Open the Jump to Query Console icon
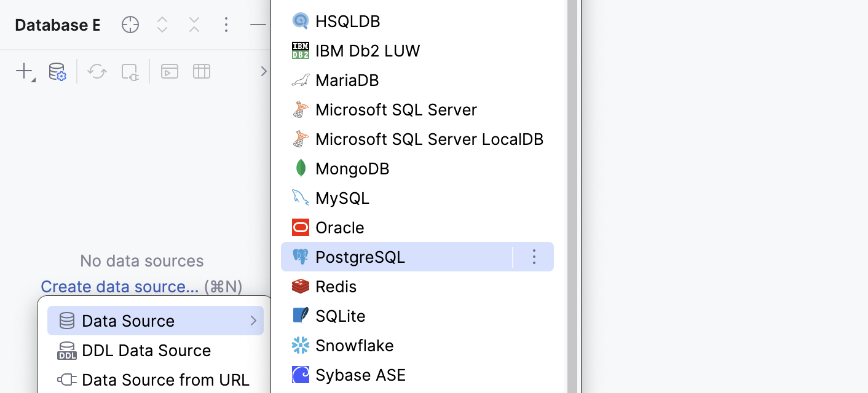The width and height of the screenshot is (868, 393). (x=169, y=71)
